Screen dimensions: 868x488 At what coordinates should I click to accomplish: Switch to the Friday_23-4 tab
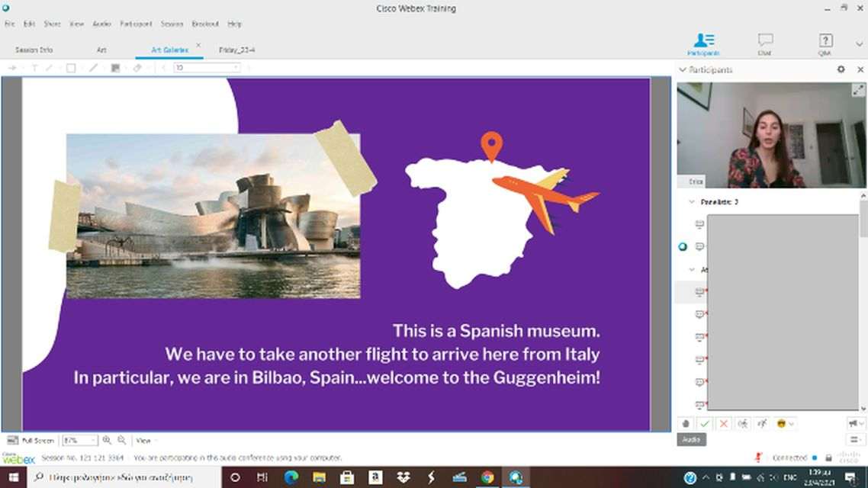pyautogui.click(x=237, y=50)
